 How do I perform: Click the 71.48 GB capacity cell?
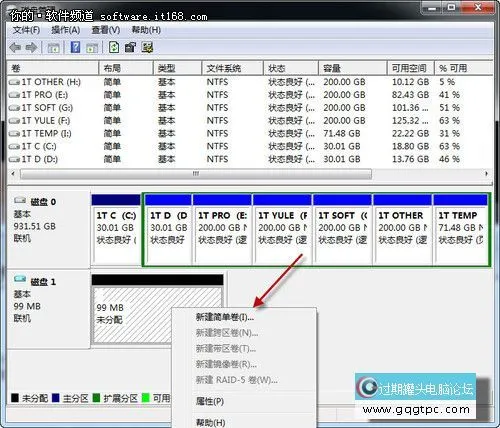click(x=342, y=134)
